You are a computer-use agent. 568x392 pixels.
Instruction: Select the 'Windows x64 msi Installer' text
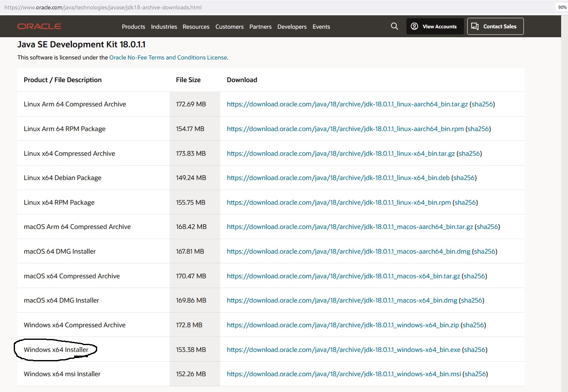coord(62,374)
